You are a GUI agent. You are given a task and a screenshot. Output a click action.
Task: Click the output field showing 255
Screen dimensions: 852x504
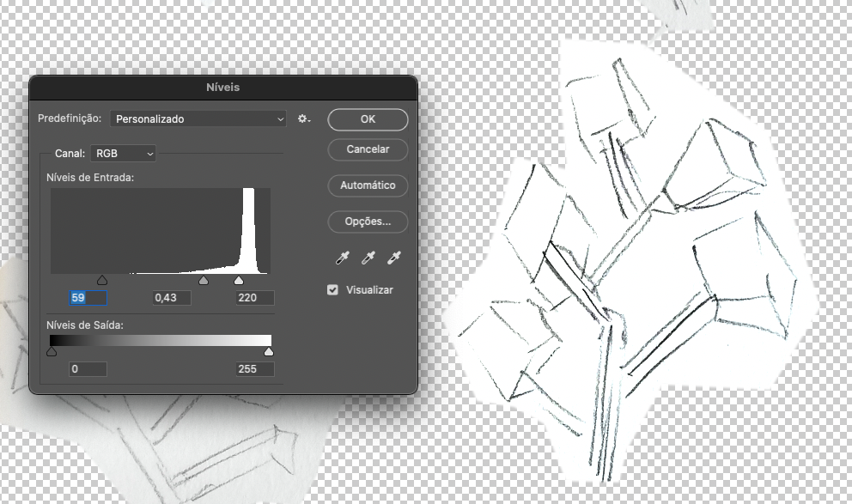point(255,369)
